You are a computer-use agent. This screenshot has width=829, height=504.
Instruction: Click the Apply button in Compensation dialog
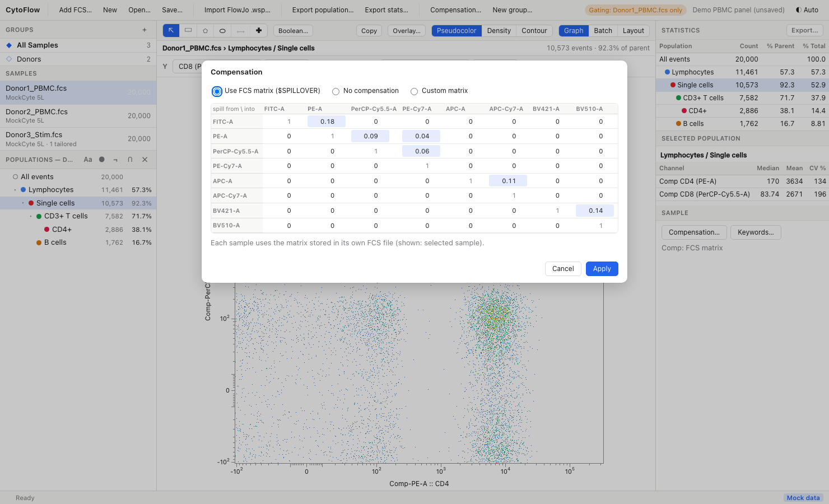[x=602, y=269]
